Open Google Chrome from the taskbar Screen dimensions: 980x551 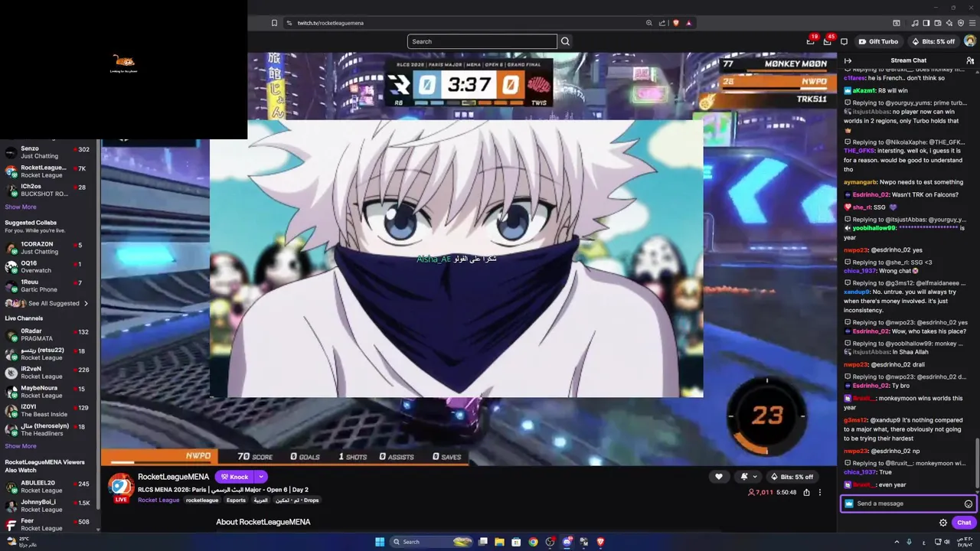click(x=533, y=542)
